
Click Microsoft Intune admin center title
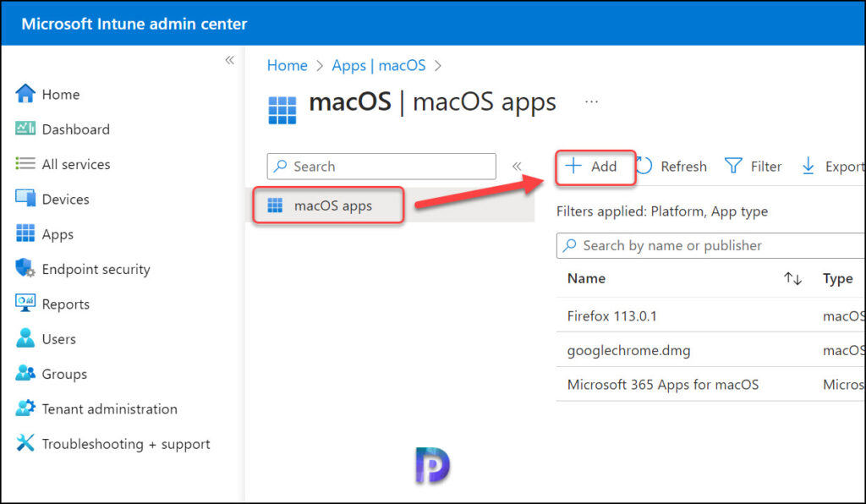coord(134,24)
